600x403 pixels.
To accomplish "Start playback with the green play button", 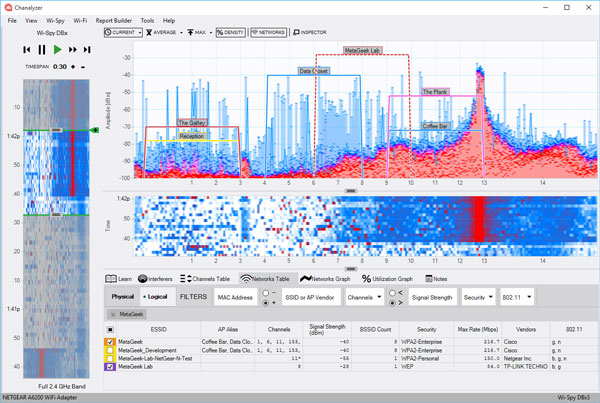I will (x=57, y=49).
